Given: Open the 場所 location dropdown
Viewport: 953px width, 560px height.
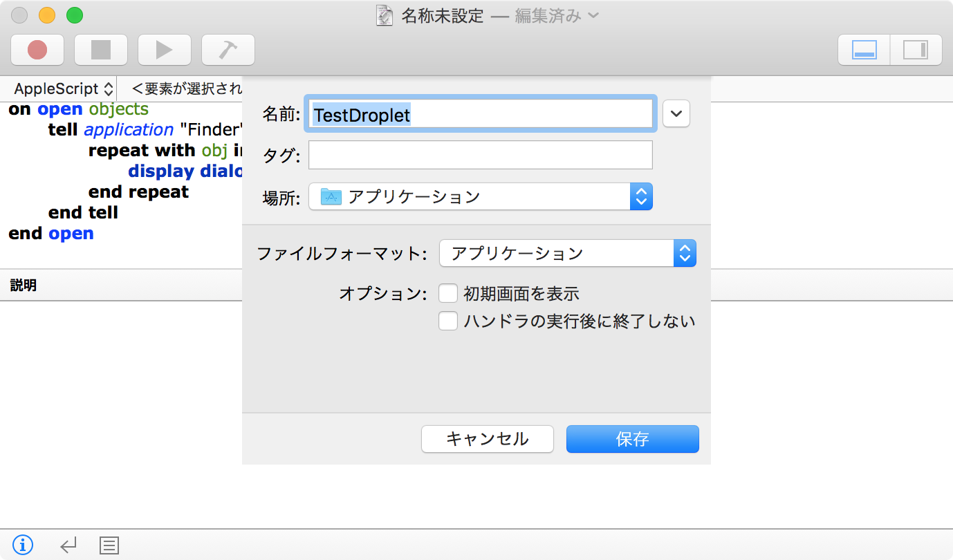Looking at the screenshot, I should pyautogui.click(x=481, y=197).
